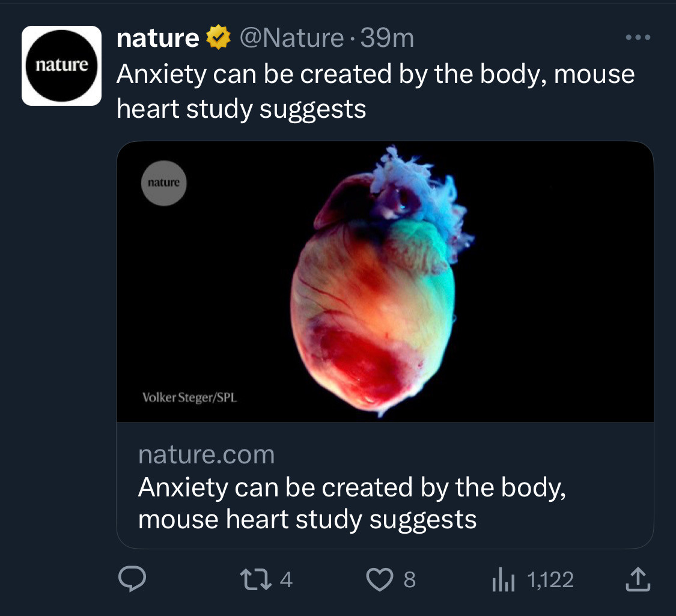View tweet analytics bar chart icon
676x616 pixels.
coord(503,579)
